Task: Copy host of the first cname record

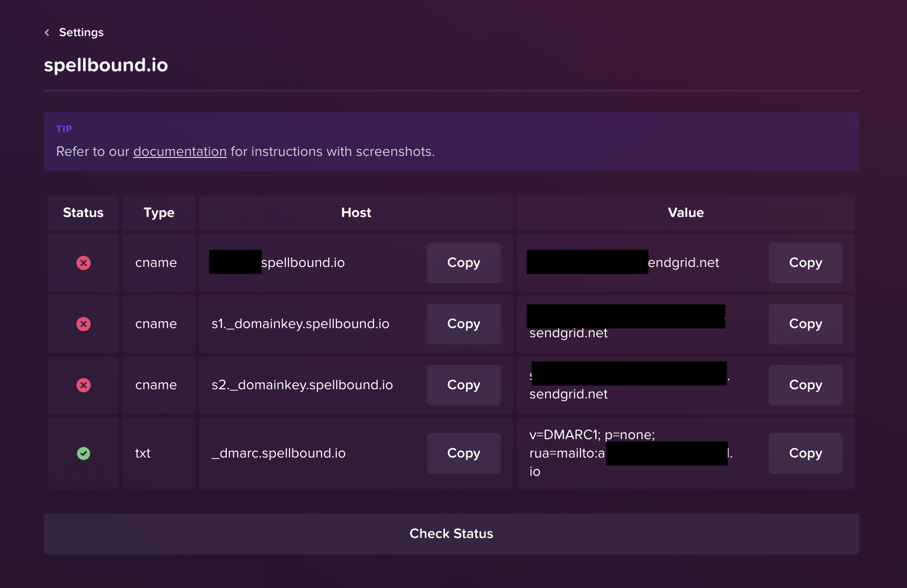Action: point(464,263)
